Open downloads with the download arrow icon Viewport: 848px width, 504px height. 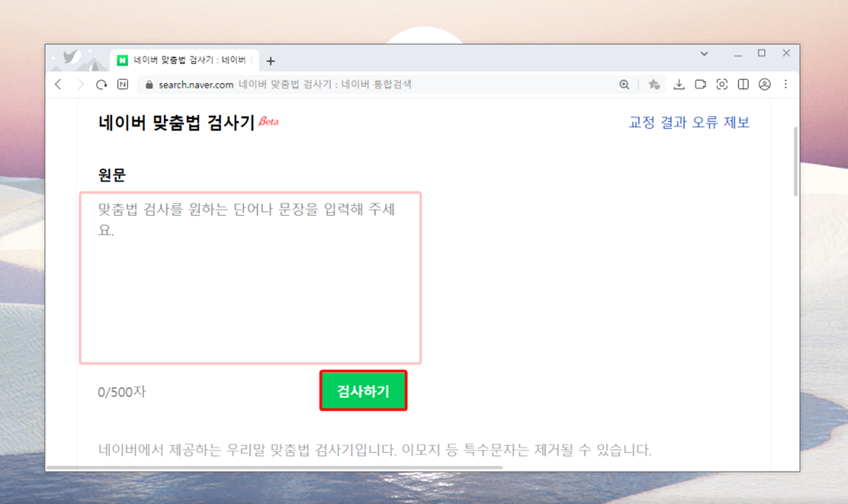[679, 84]
